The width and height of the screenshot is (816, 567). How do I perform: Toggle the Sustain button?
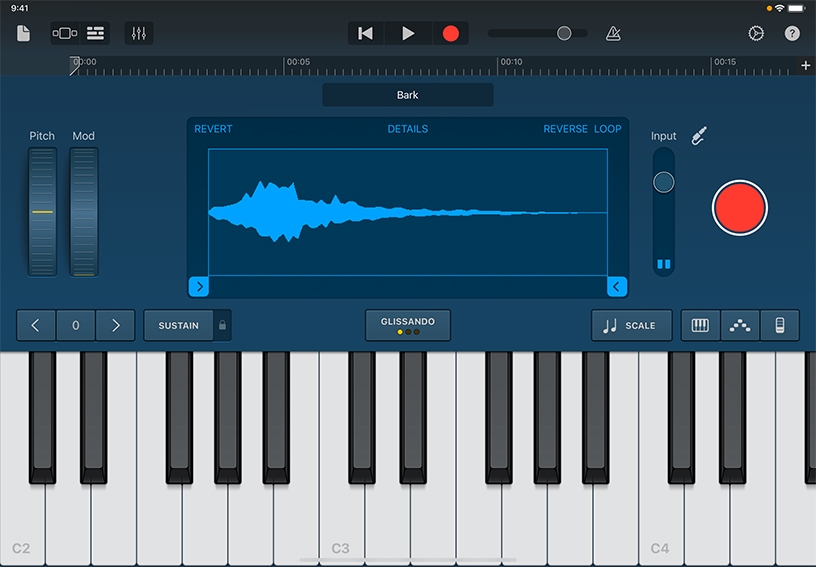(x=179, y=325)
